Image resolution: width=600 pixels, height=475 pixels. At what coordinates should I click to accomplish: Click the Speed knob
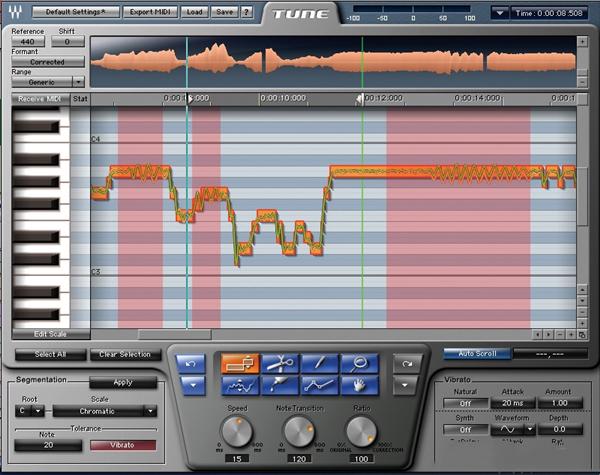coord(237,432)
